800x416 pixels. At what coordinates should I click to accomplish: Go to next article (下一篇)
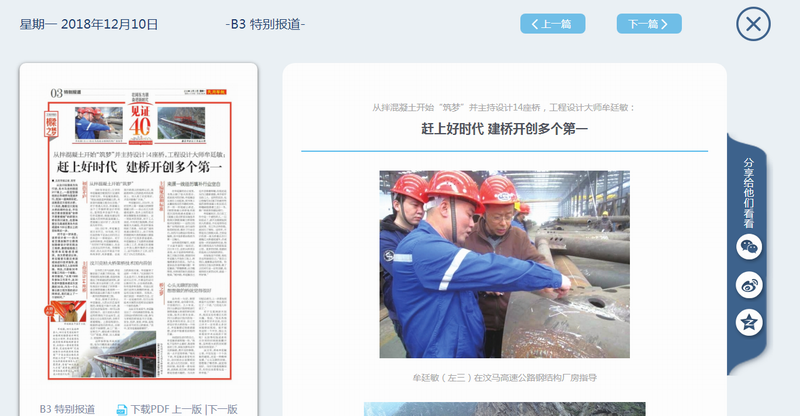click(649, 24)
